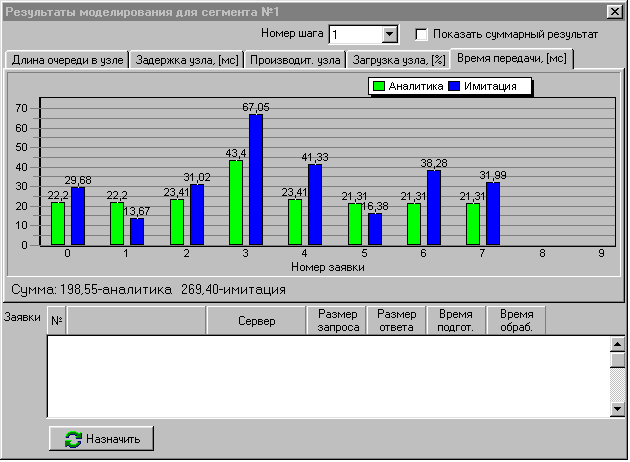Viewport: 630px width, 462px height.
Task: Click the blue bar labeled 38,28
Action: [x=434, y=208]
